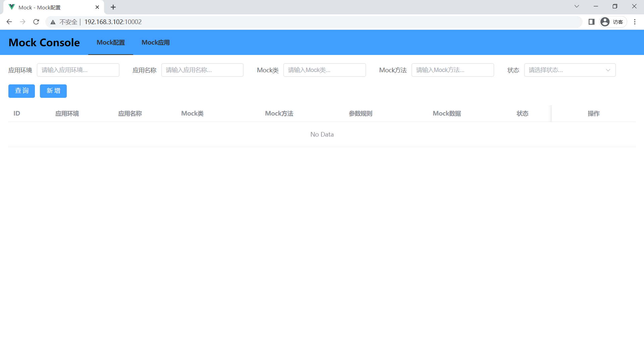Click the not-secure warning triangle icon

click(x=53, y=22)
